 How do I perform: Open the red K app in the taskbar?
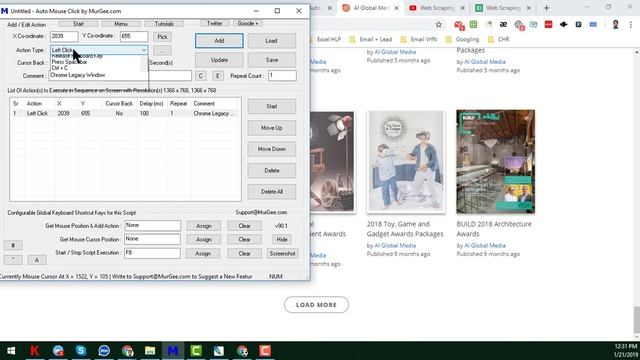tap(34, 351)
